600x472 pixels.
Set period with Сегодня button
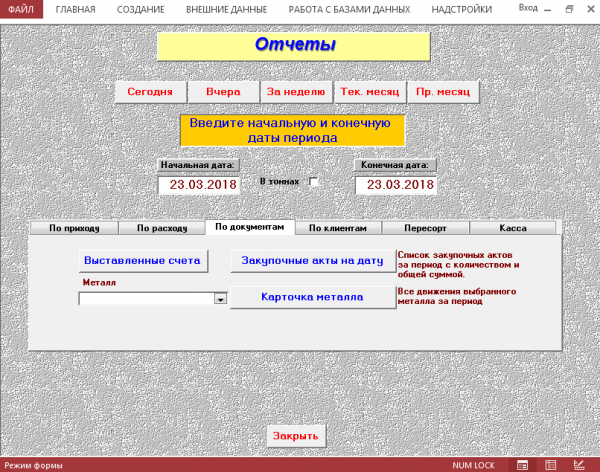(x=150, y=92)
